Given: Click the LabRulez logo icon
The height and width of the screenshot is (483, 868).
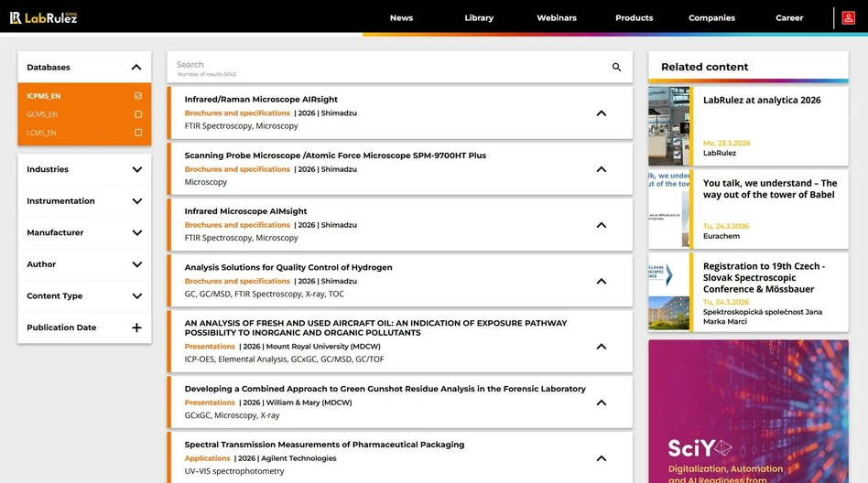Looking at the screenshot, I should [16, 17].
